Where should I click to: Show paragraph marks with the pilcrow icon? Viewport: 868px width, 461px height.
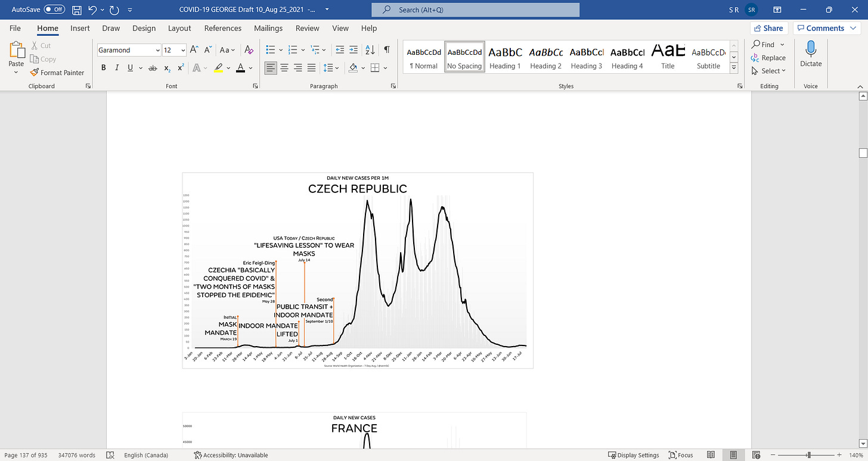point(387,50)
